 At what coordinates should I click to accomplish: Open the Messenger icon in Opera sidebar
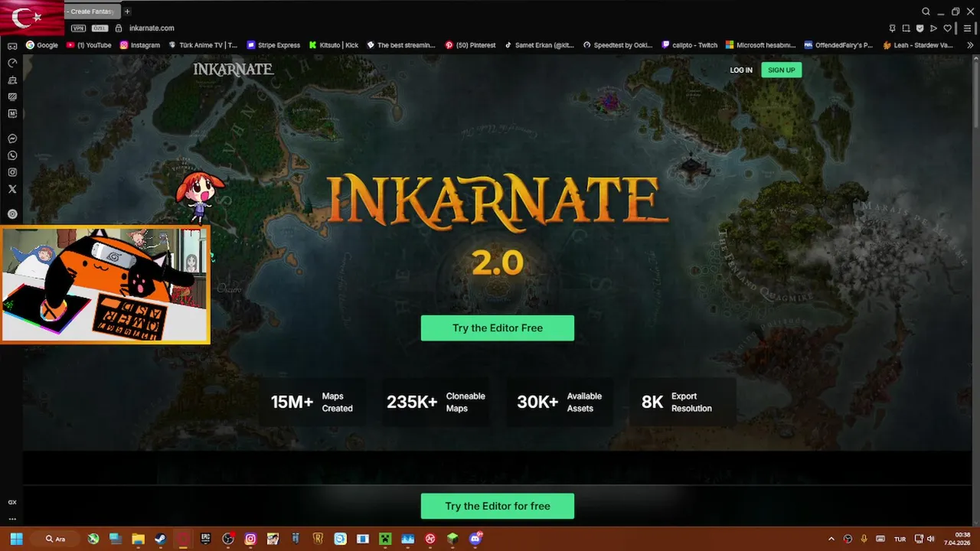click(12, 139)
